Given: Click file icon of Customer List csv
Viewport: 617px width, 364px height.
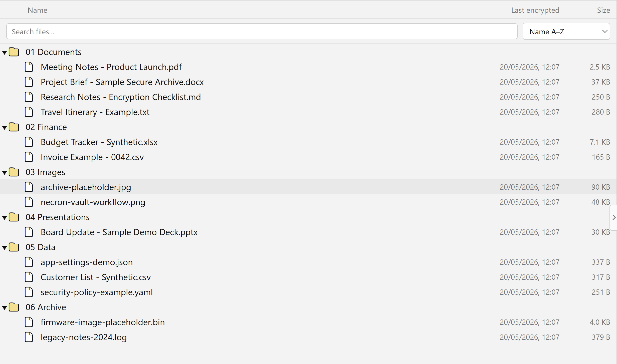Looking at the screenshot, I should tap(29, 277).
